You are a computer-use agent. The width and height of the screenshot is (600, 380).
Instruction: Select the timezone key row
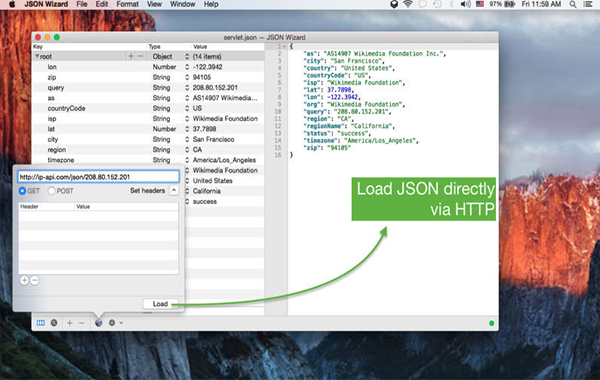61,160
